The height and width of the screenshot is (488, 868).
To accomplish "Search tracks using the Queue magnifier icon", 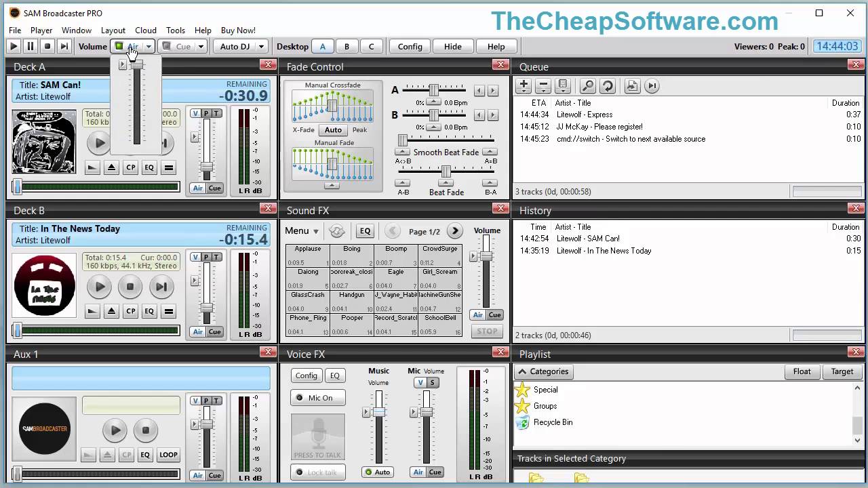I will pyautogui.click(x=588, y=86).
